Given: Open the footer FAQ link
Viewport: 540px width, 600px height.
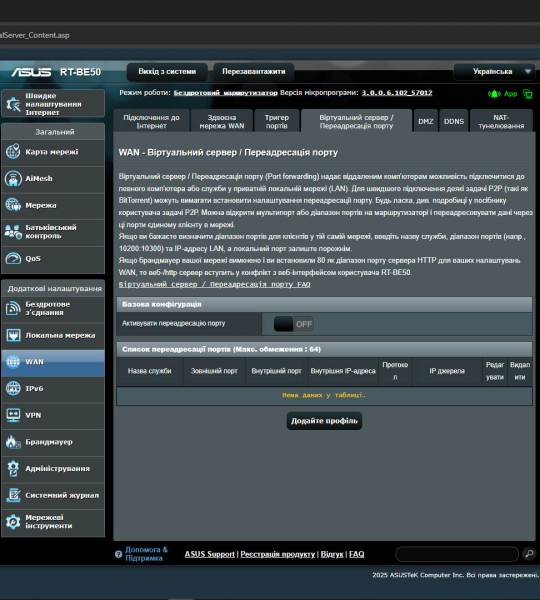Looking at the screenshot, I should [x=356, y=554].
